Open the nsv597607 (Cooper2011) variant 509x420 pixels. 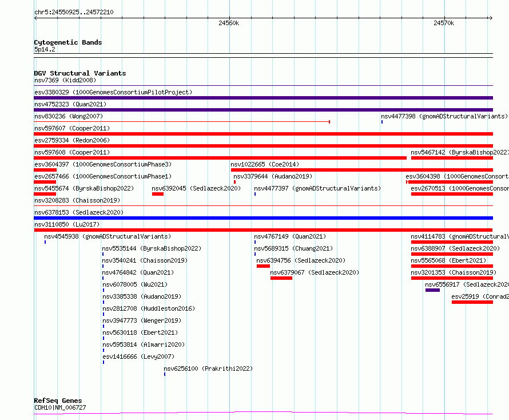(x=72, y=128)
